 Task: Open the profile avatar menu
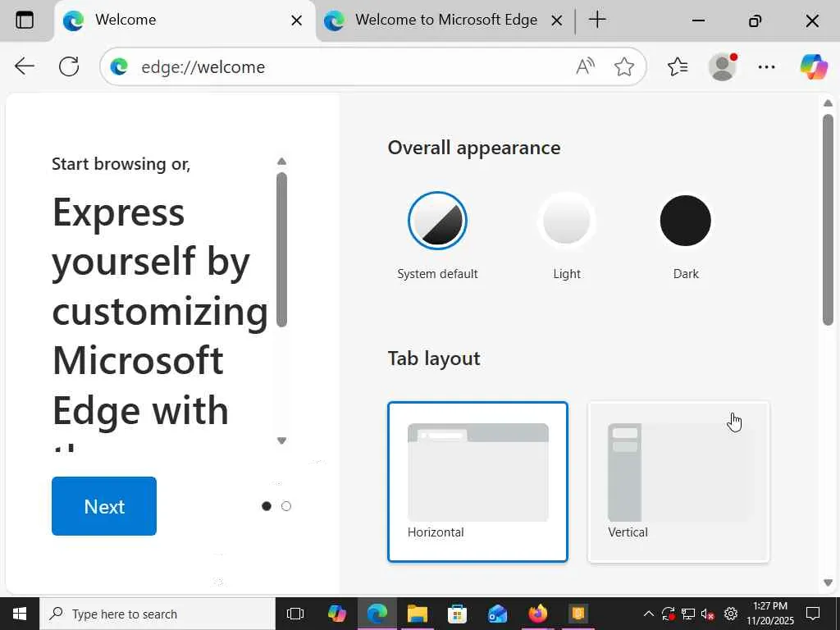point(723,67)
